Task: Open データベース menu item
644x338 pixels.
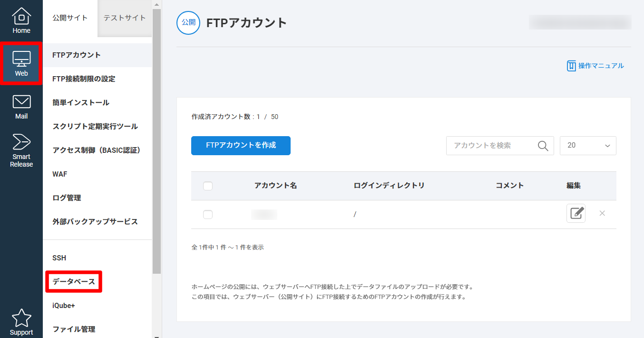Action: pyautogui.click(x=74, y=282)
